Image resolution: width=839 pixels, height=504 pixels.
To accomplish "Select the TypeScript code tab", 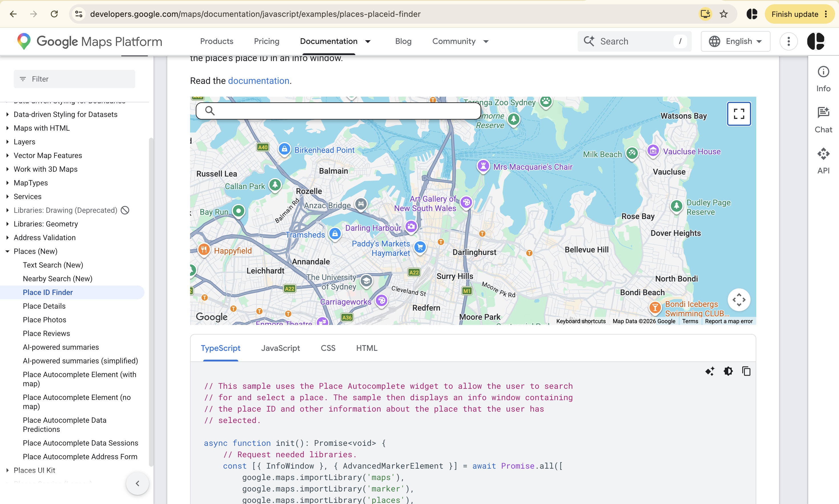I will [221, 348].
